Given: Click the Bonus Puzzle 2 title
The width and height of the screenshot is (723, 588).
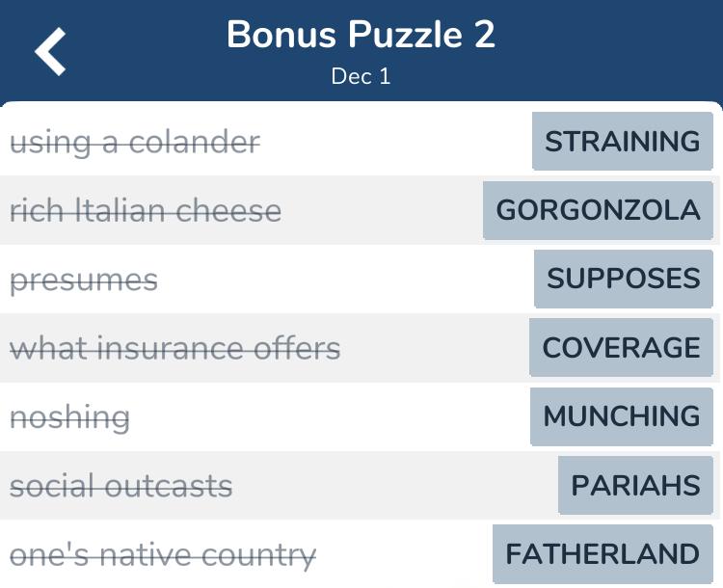Looking at the screenshot, I should point(361,35).
